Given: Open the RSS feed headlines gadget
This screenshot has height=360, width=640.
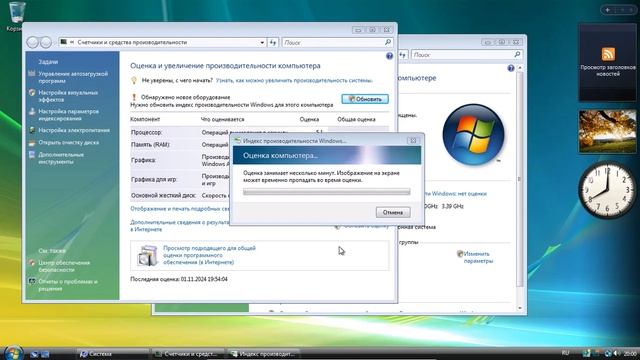Looking at the screenshot, I should [x=608, y=62].
